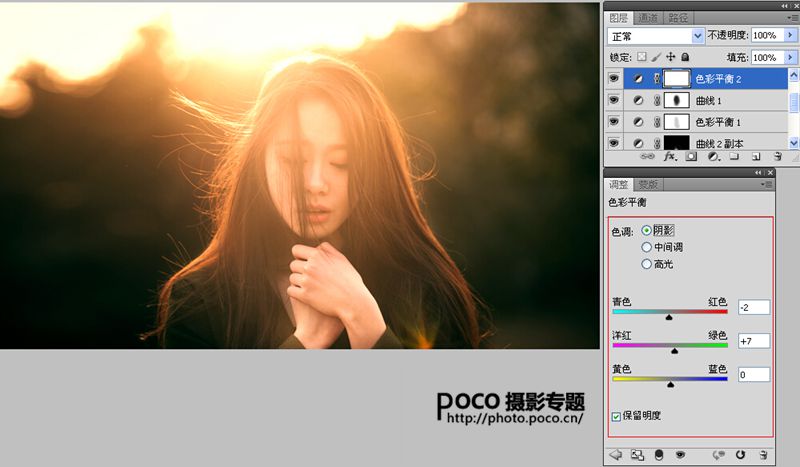Image resolution: width=800 pixels, height=467 pixels.
Task: Lock all with padlock icon
Action: click(685, 57)
